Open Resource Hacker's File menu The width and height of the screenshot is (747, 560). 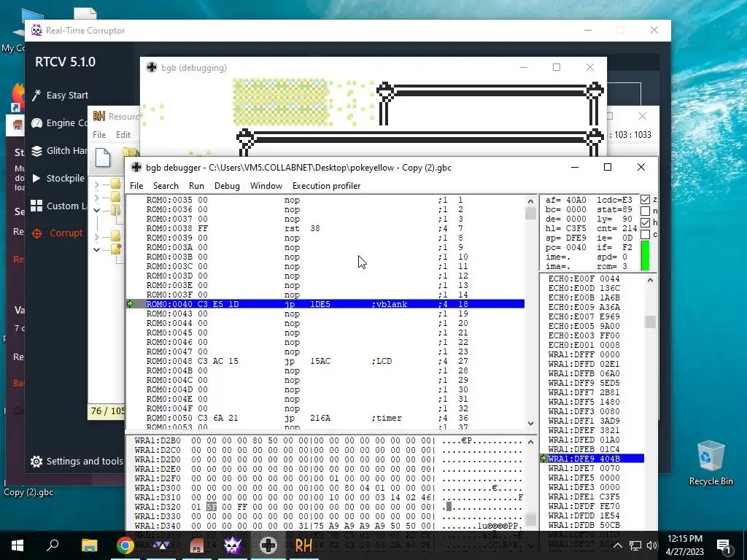click(x=99, y=135)
